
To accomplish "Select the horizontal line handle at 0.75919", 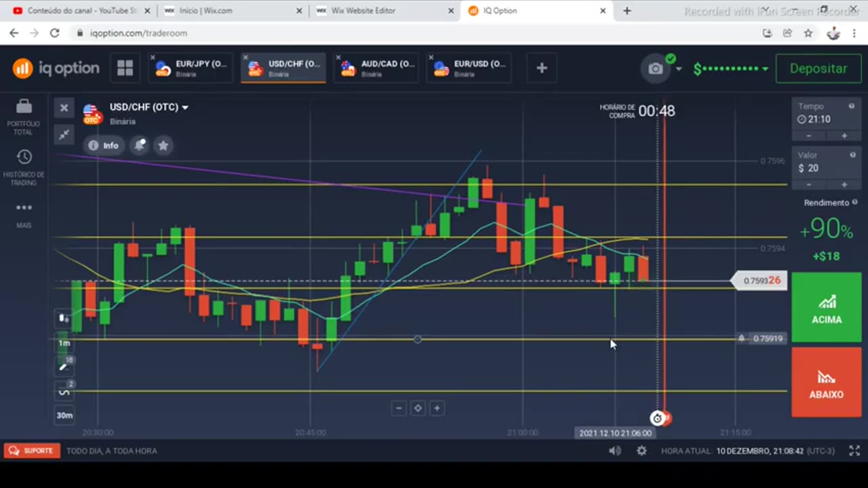I will tap(418, 339).
